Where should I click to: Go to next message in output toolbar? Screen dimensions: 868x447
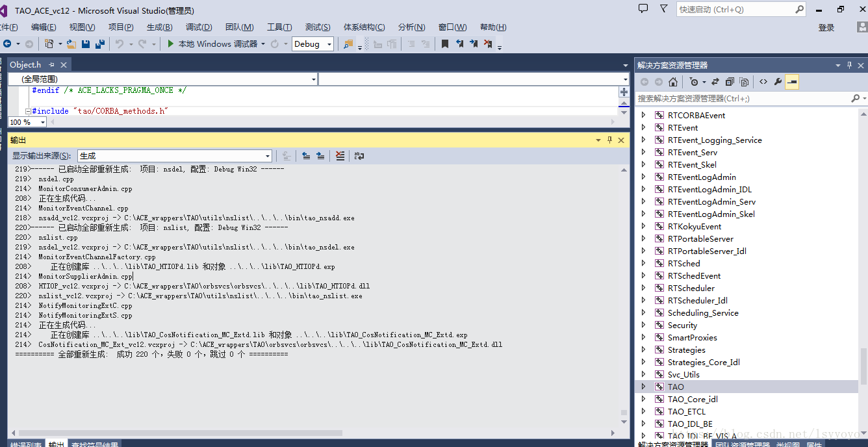pos(320,156)
